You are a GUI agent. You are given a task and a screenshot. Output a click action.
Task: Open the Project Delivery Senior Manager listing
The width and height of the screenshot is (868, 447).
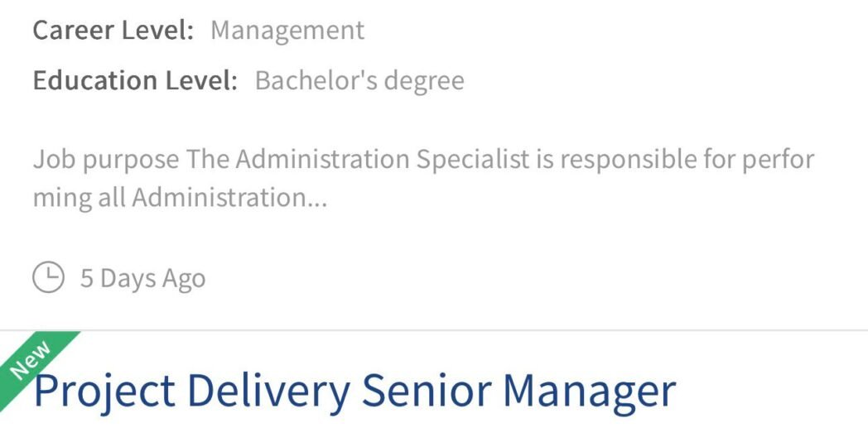coord(354,391)
